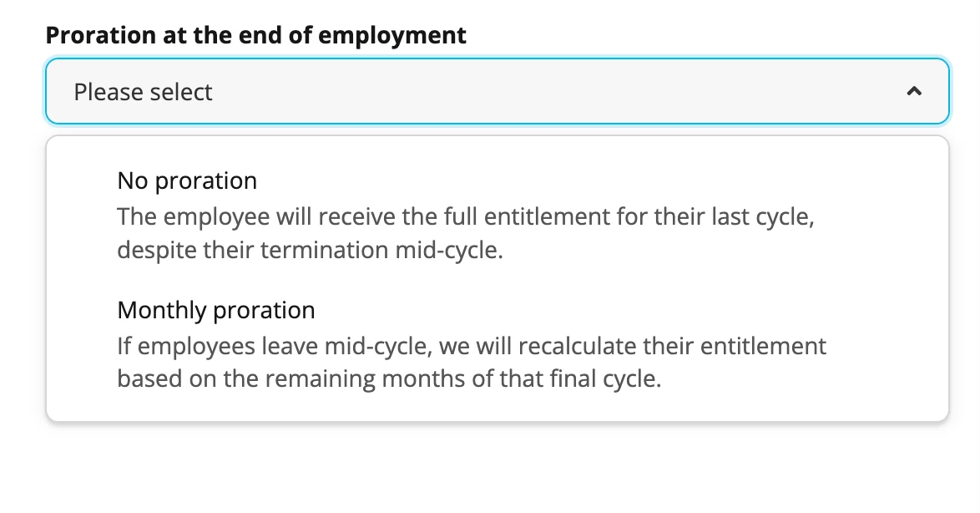980x513 pixels.
Task: Click the blank left margin beside "Monthly proration"
Action: [81, 344]
